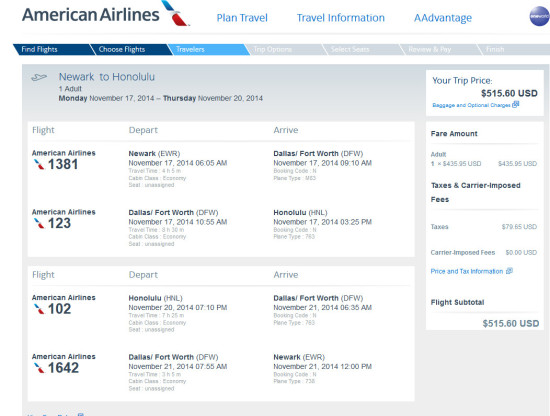This screenshot has width=550, height=416.
Task: Click the AA tail icon beside flight 123
Action: pos(39,223)
